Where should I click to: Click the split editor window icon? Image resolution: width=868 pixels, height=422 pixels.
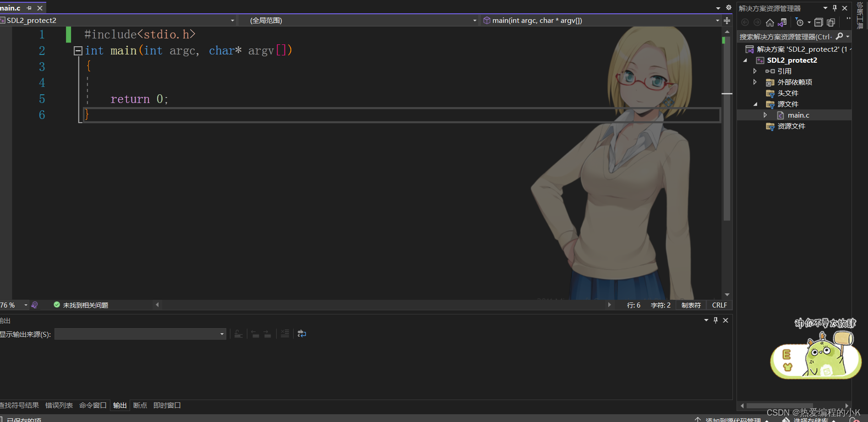click(727, 21)
